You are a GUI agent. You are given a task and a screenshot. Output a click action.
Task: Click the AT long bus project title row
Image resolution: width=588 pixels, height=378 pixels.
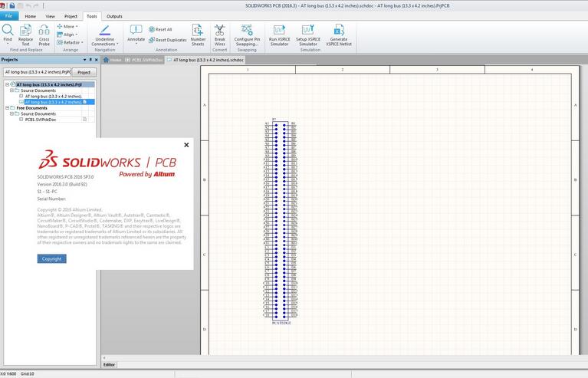tap(49, 85)
